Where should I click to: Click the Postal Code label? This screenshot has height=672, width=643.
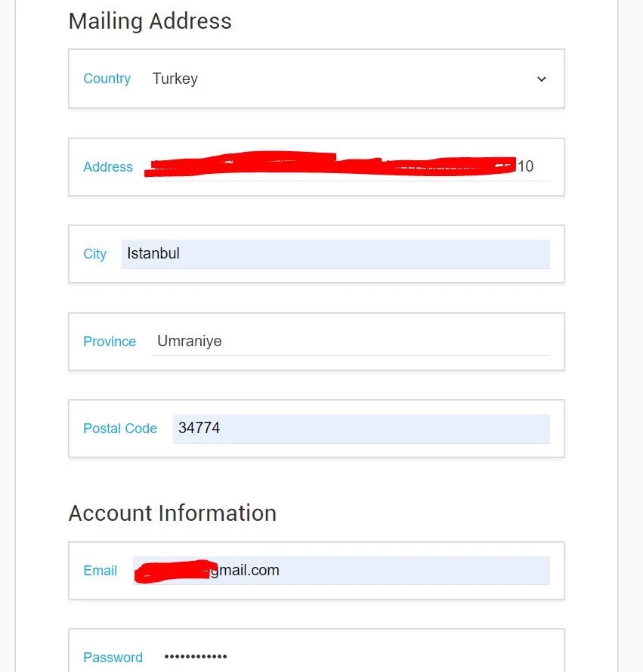[119, 429]
